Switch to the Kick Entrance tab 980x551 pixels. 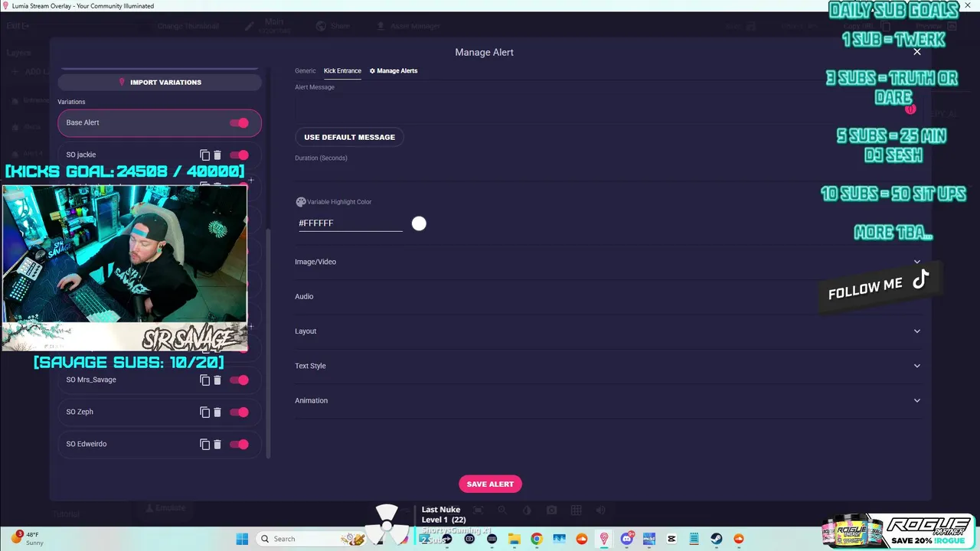click(x=342, y=70)
